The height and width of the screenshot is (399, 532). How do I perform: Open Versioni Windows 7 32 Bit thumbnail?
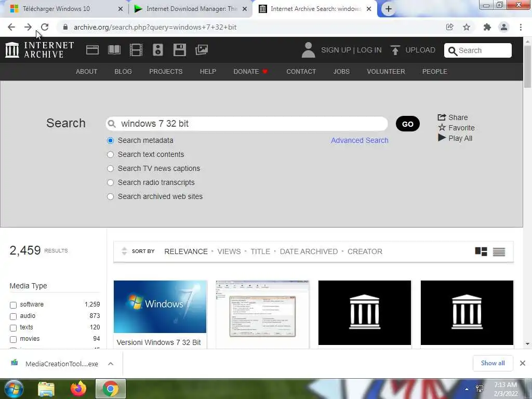coord(160,307)
